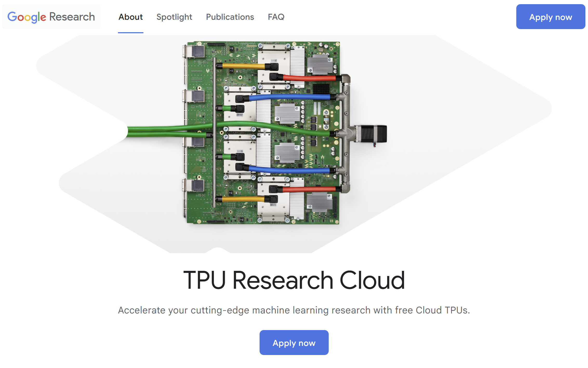Open the Spotlight section
Screen dimensions: 588x368
174,17
